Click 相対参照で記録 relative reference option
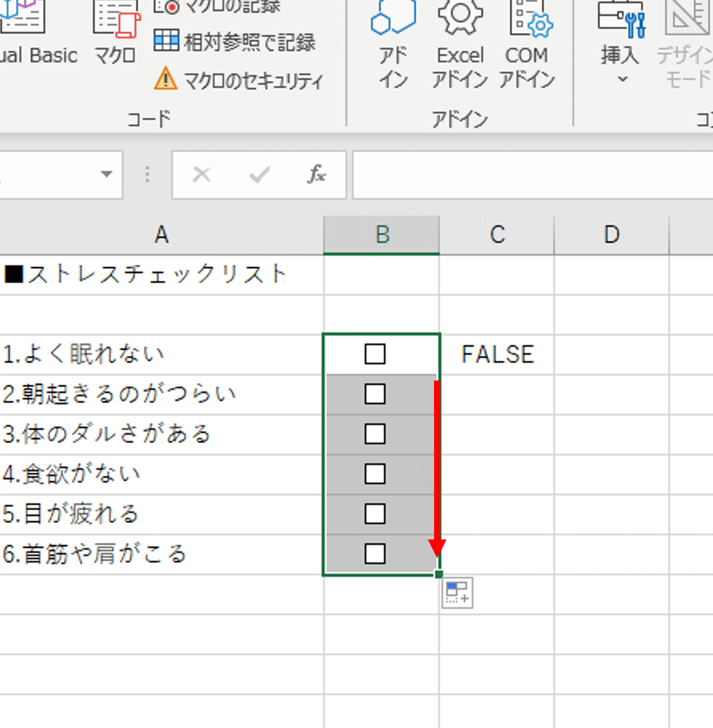Viewport: 713px width, 728px height. (235, 42)
